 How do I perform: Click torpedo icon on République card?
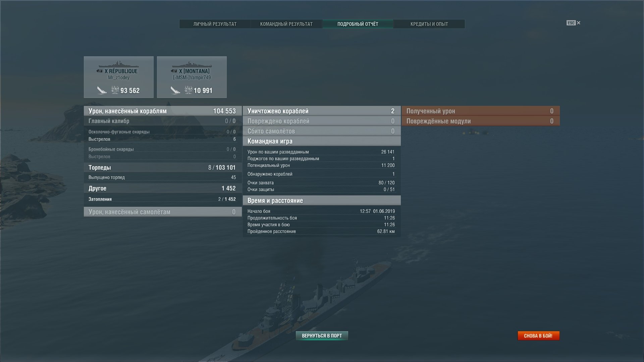click(x=102, y=90)
